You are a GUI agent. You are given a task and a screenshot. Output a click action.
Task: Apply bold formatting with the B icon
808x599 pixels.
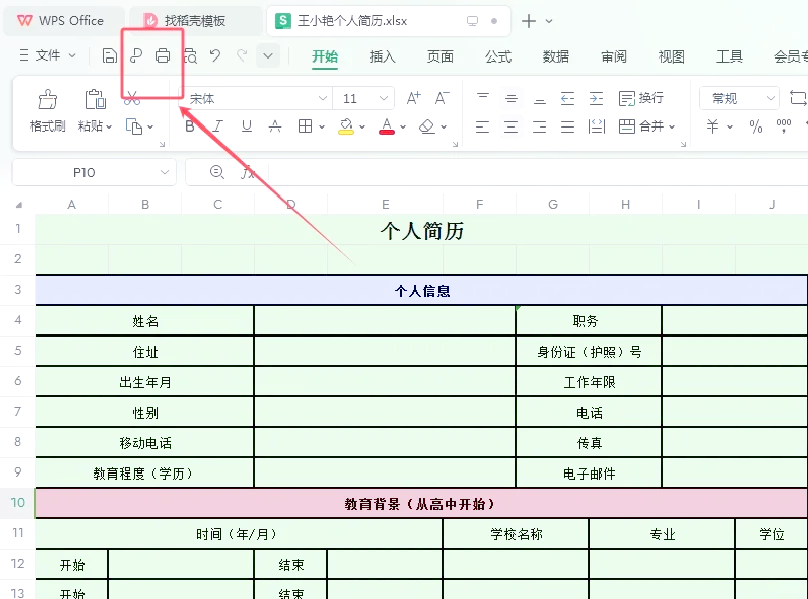[189, 126]
